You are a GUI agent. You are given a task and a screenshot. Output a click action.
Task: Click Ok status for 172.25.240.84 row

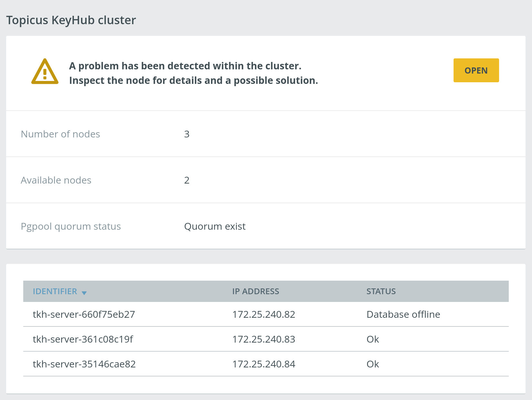[373, 364]
